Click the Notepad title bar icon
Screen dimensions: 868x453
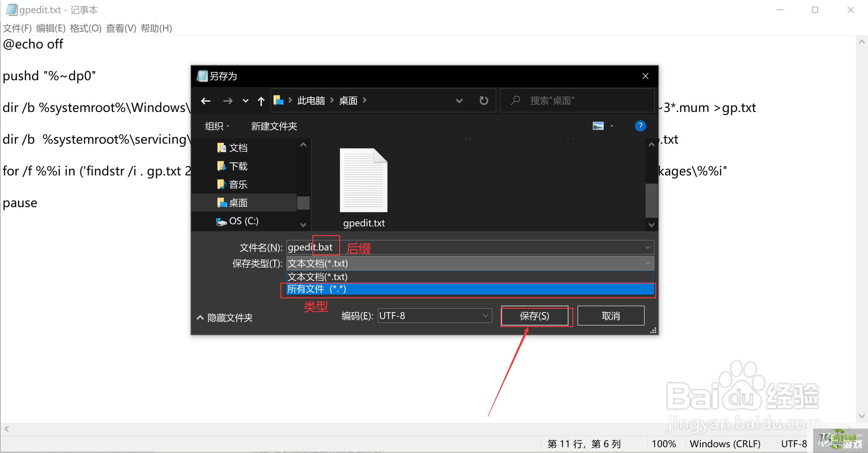pyautogui.click(x=12, y=9)
